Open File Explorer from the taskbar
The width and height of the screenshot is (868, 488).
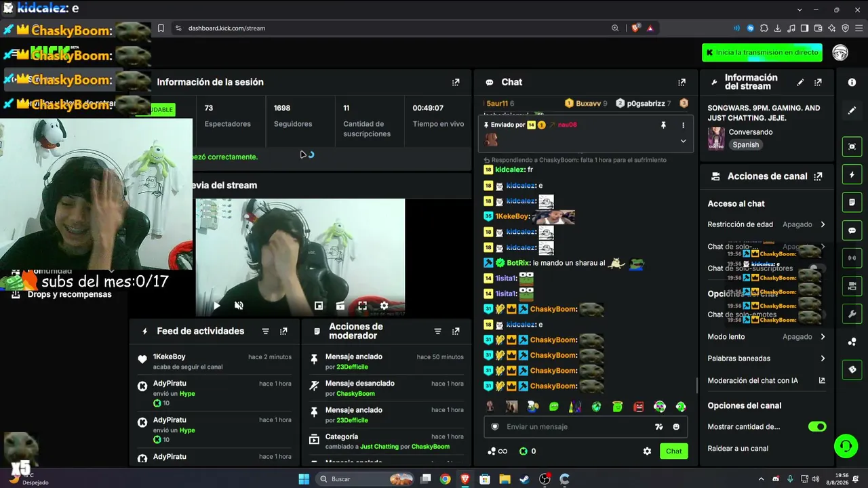pyautogui.click(x=505, y=479)
